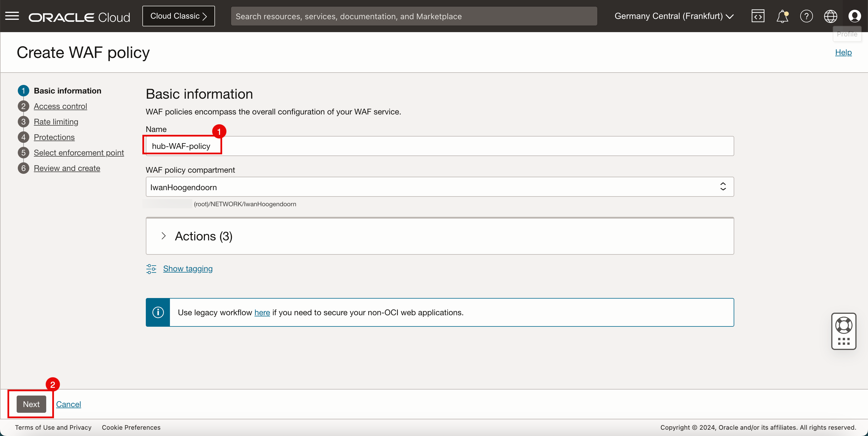Screen dimensions: 868x436
Task: Open the notifications bell
Action: click(782, 16)
